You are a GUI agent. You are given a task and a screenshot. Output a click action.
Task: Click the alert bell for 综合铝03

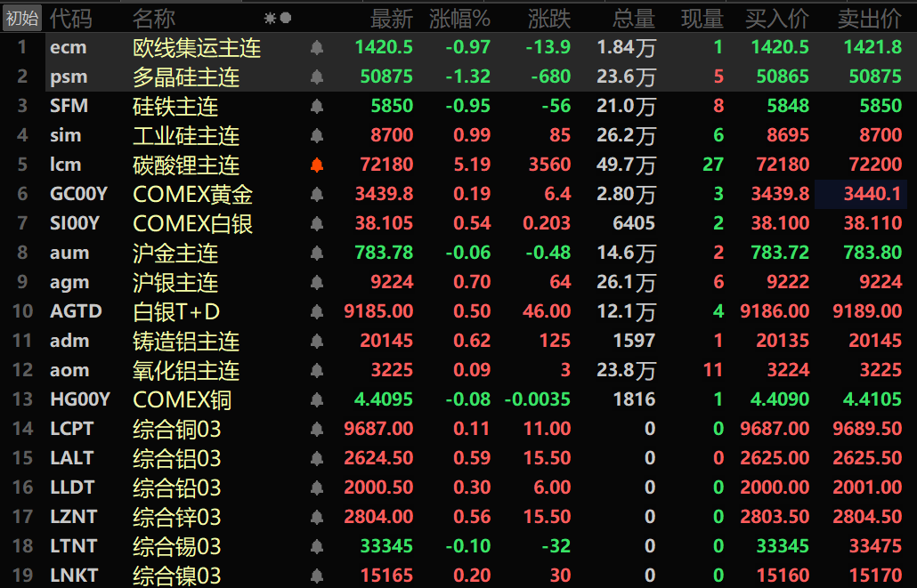click(x=317, y=459)
